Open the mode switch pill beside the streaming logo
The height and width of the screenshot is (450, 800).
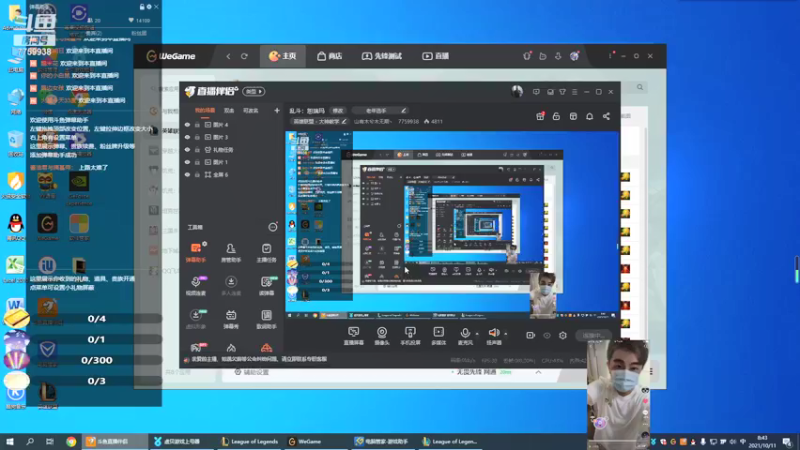click(254, 91)
